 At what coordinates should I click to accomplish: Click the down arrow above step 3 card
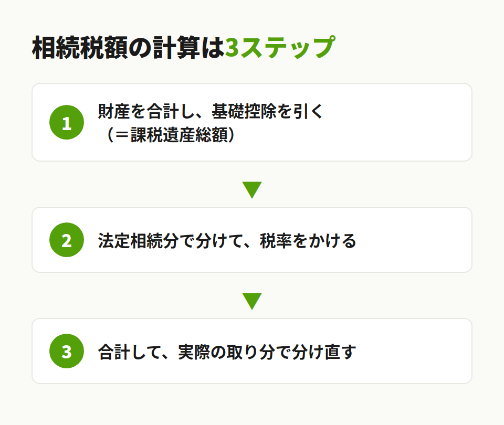tap(252, 301)
